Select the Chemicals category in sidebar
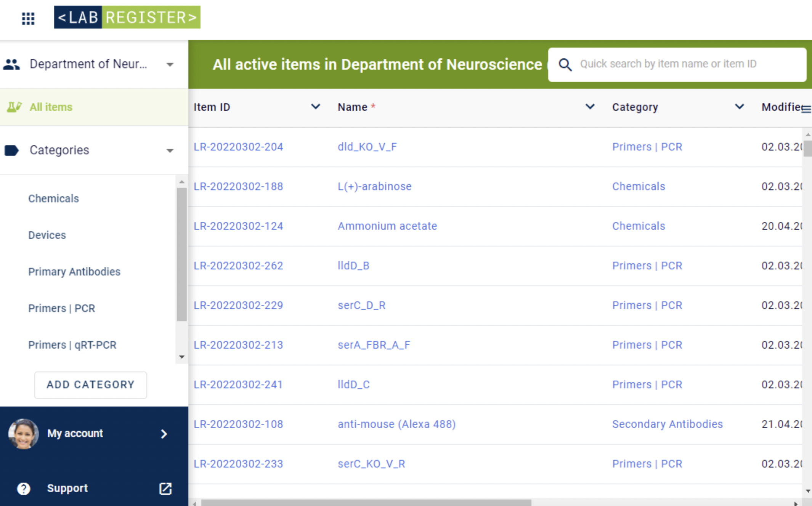This screenshot has height=506, width=812. click(53, 198)
